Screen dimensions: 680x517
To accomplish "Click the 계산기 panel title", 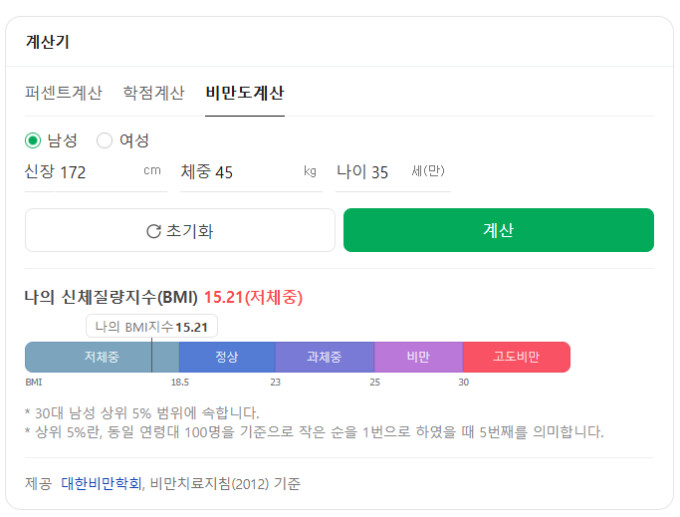I will 47,42.
